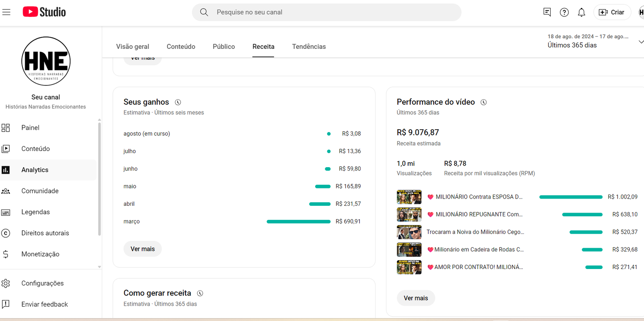The height and width of the screenshot is (321, 644).
Task: Open the notifications bell
Action: coord(582,12)
